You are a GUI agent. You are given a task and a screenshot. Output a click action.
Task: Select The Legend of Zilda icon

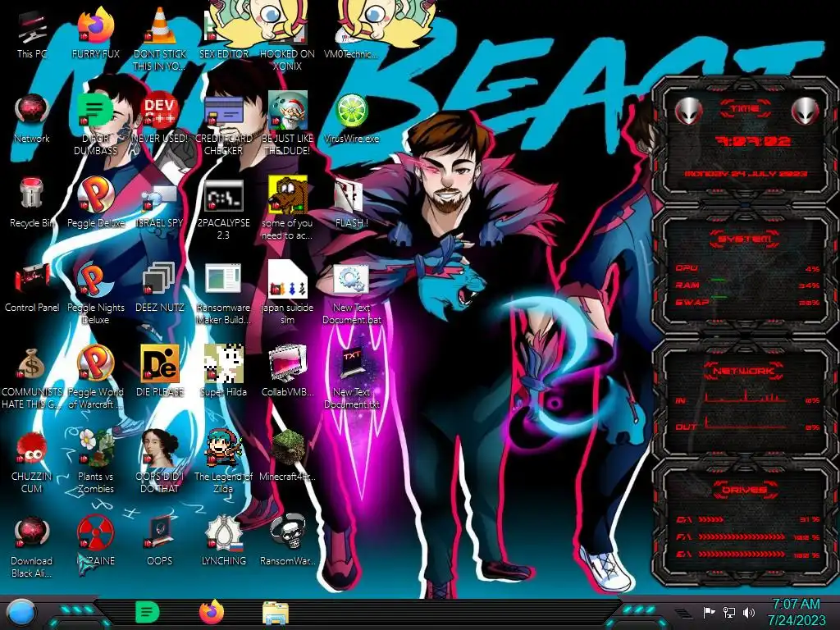(x=223, y=462)
